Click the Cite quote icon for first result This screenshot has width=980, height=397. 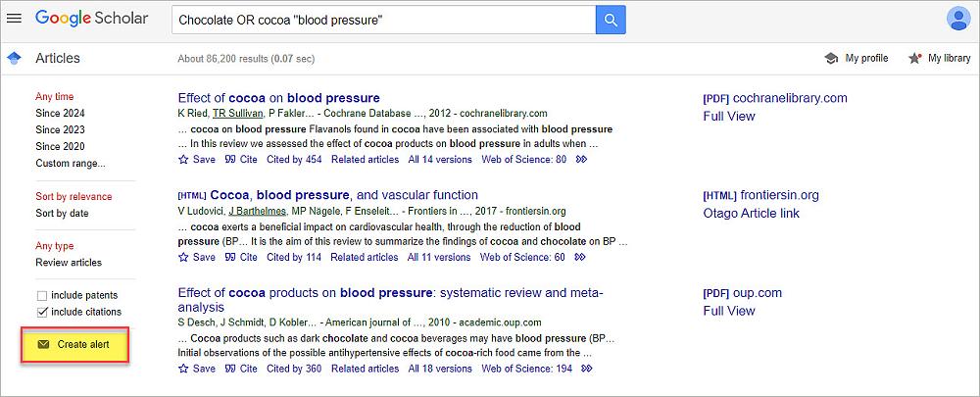click(230, 160)
